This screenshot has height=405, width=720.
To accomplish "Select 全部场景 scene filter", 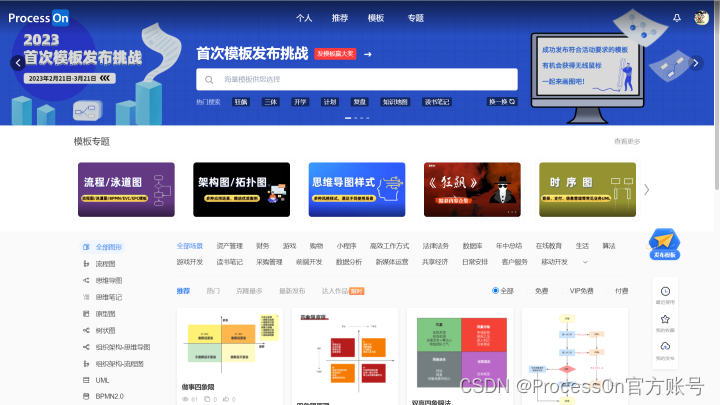I will pyautogui.click(x=190, y=246).
